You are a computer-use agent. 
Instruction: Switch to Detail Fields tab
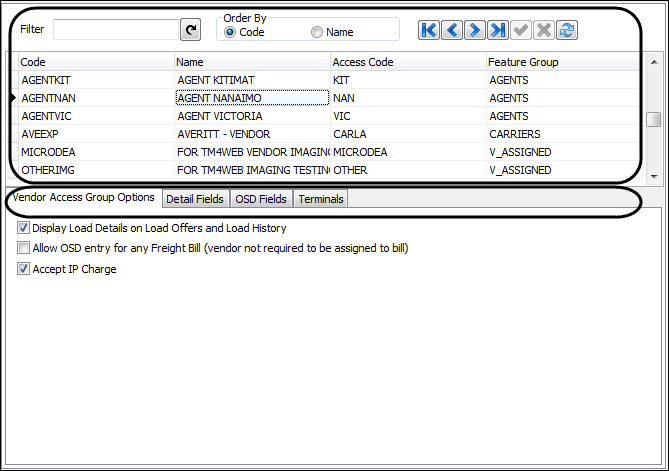coord(195,199)
